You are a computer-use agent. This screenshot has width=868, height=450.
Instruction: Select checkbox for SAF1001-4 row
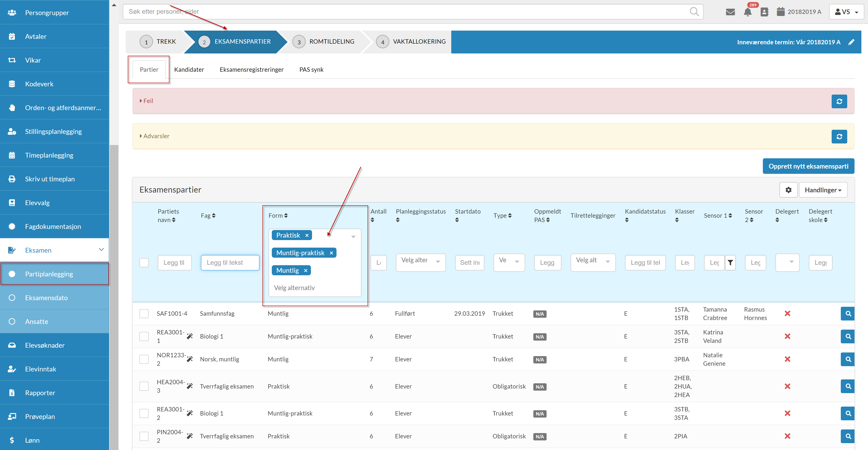pyautogui.click(x=144, y=314)
